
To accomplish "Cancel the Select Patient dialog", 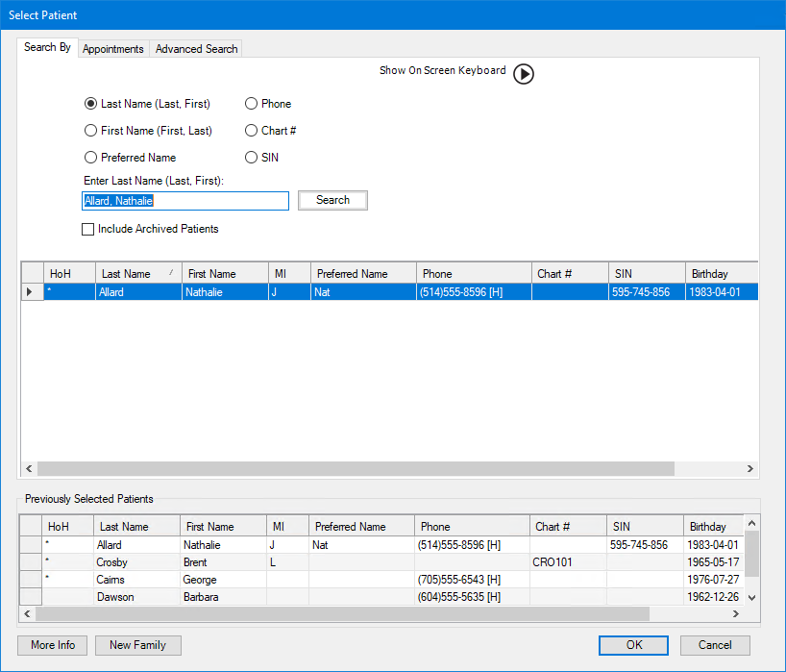I will 715,645.
